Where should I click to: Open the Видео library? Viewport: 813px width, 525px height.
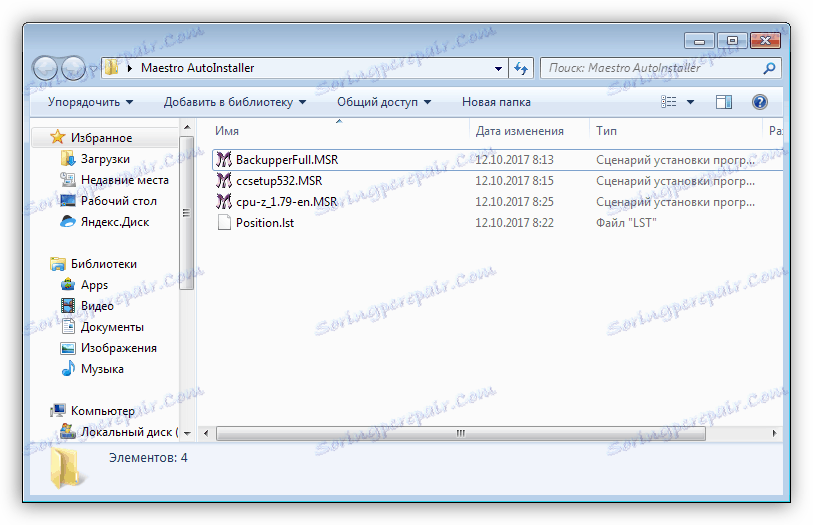pyautogui.click(x=97, y=306)
